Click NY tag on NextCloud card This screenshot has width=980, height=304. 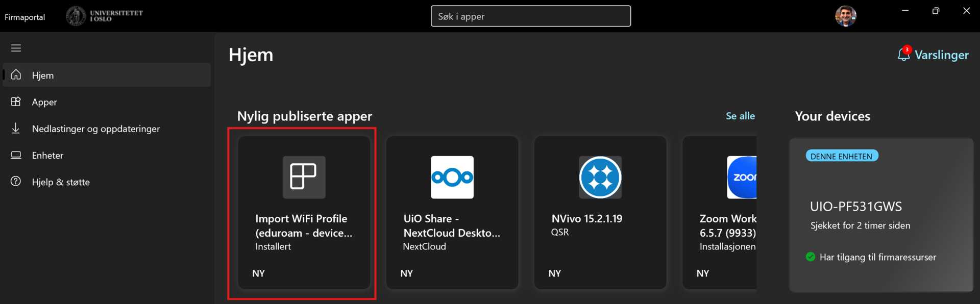click(x=407, y=273)
